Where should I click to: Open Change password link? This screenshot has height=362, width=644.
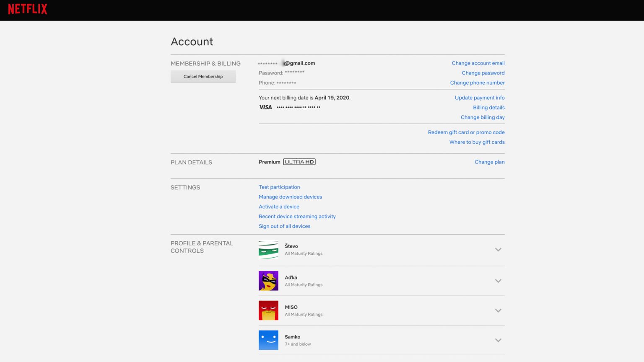[x=483, y=73]
